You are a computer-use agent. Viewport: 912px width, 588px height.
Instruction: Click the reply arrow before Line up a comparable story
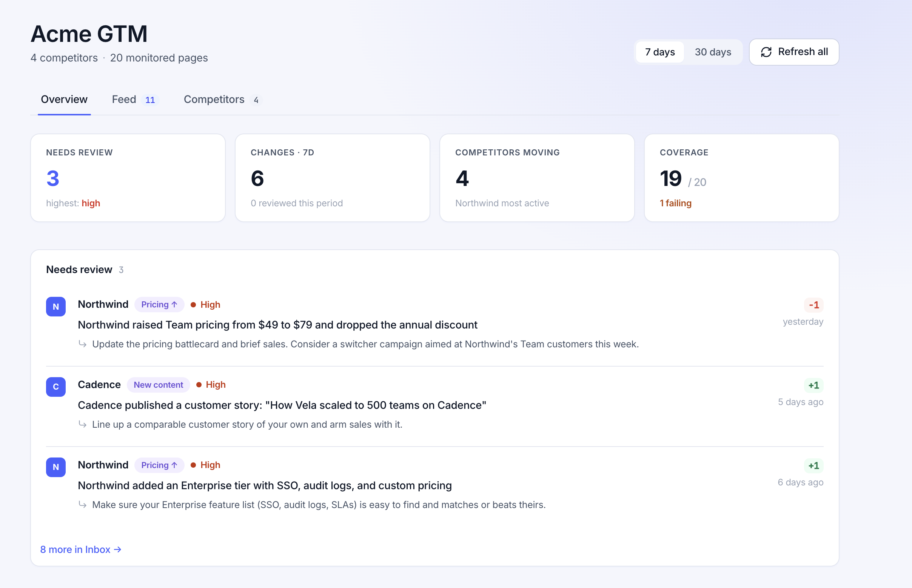point(82,424)
